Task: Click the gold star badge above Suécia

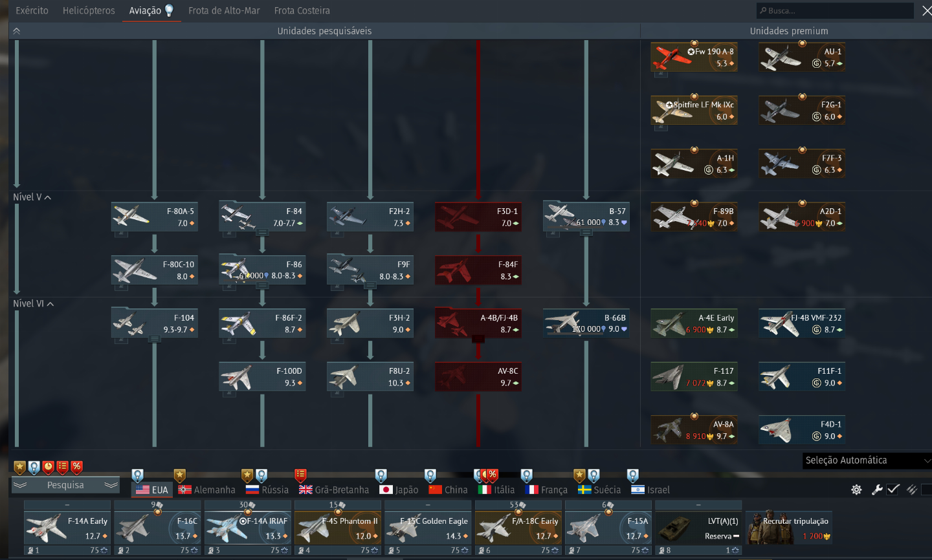Action: coord(579,476)
